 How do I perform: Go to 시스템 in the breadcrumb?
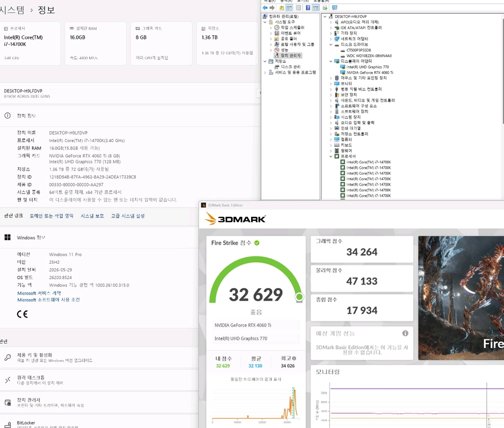point(12,10)
